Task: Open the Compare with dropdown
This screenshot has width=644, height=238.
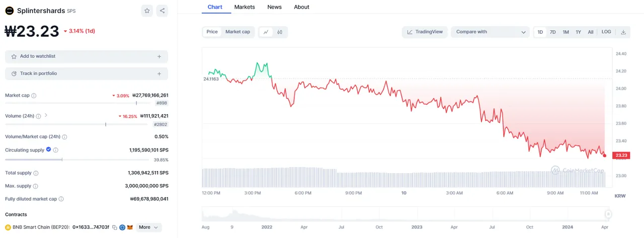Action: click(x=491, y=32)
